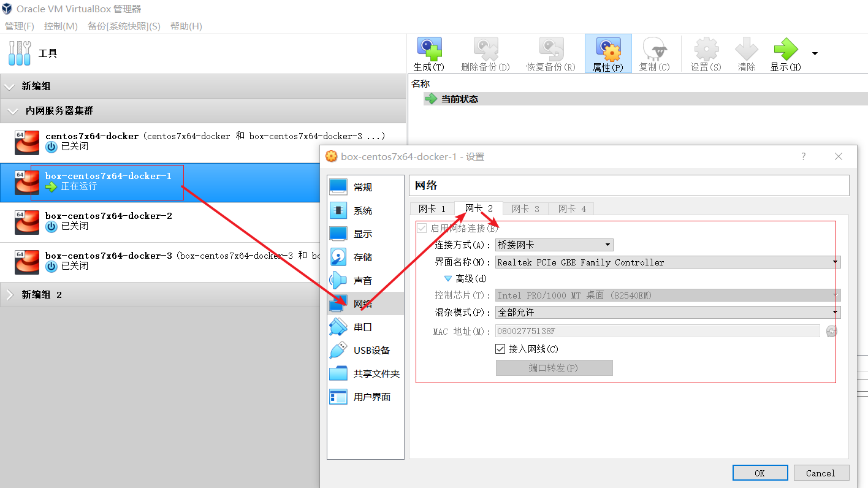The height and width of the screenshot is (488, 868).
Task: Toggle the 启用网络连接 checkbox
Action: click(421, 228)
